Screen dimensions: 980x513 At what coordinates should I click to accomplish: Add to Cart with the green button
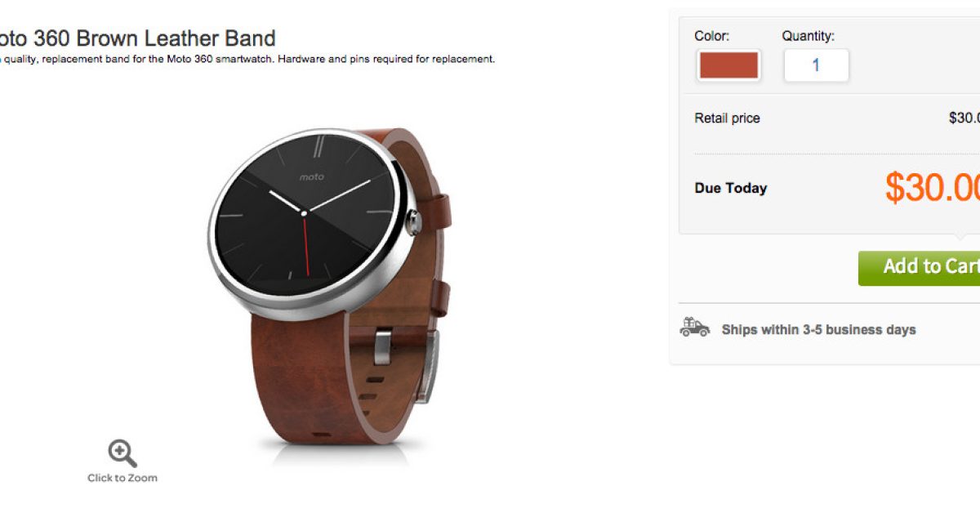pyautogui.click(x=919, y=267)
